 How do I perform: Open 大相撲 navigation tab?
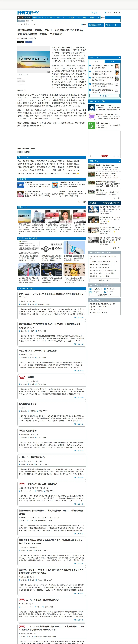71,18
